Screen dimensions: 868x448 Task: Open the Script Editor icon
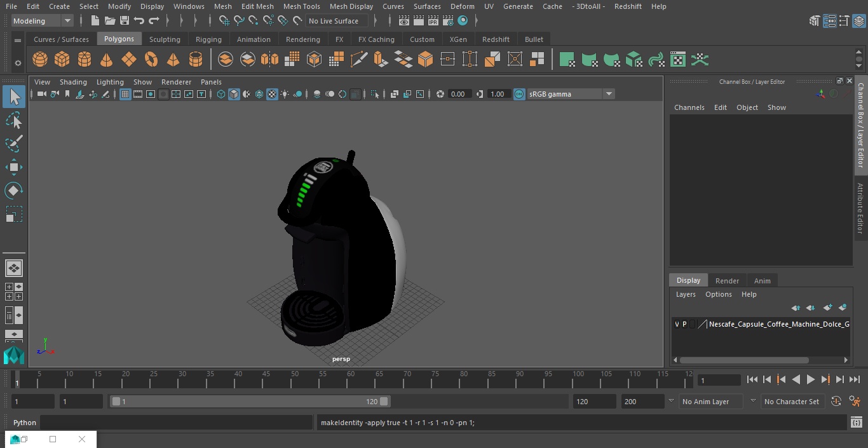click(856, 423)
